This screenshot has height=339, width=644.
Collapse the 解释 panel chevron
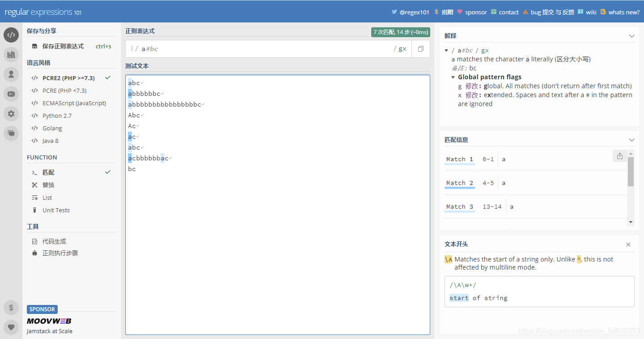click(x=631, y=36)
